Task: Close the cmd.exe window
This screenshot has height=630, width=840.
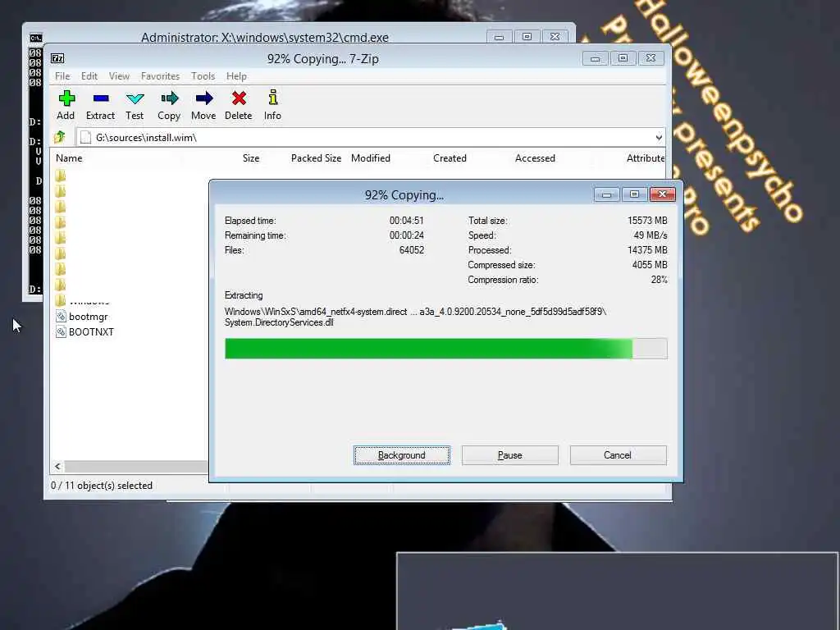Action: coord(555,36)
